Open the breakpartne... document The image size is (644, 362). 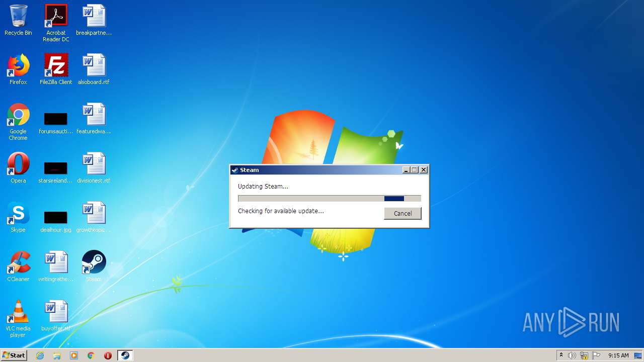click(x=94, y=20)
